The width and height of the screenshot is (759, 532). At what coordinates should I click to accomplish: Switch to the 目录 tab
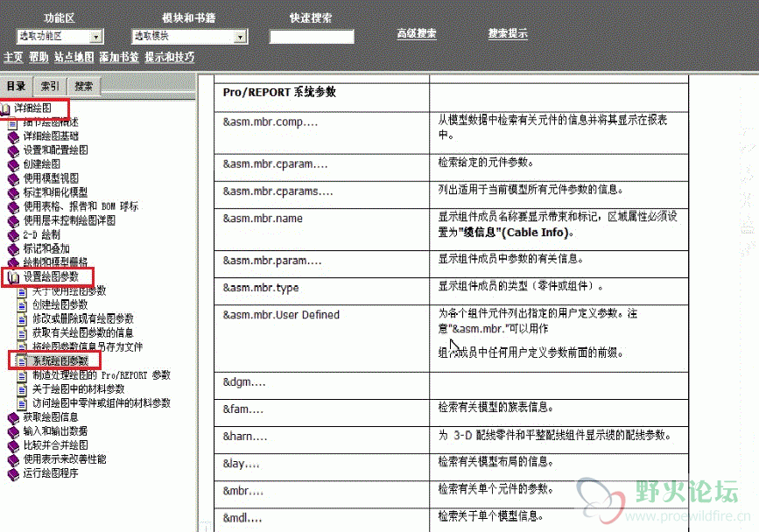point(16,86)
